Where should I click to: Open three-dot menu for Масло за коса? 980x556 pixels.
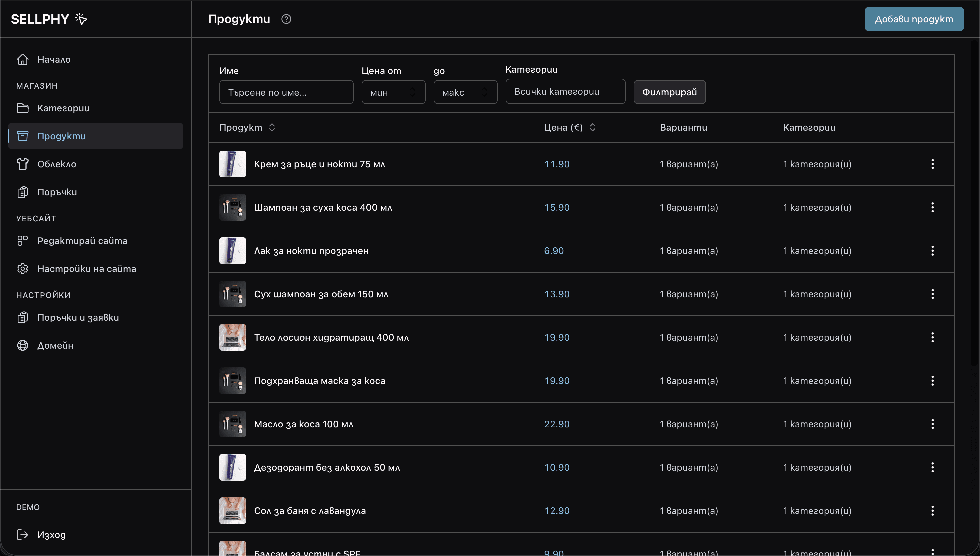(x=932, y=424)
